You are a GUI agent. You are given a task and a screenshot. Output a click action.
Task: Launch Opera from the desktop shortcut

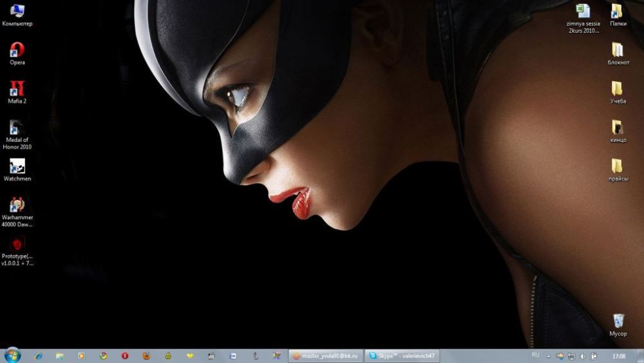pyautogui.click(x=17, y=54)
